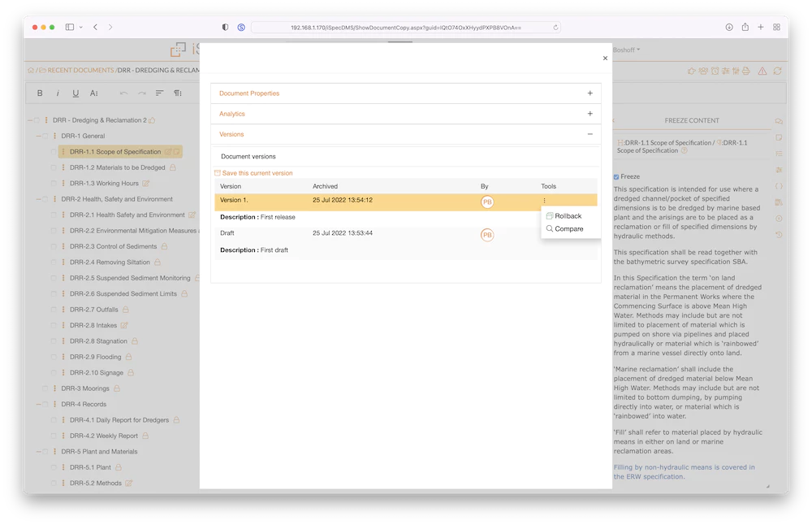Collapse the DRR-5 Plant and Materials node

coord(38,452)
